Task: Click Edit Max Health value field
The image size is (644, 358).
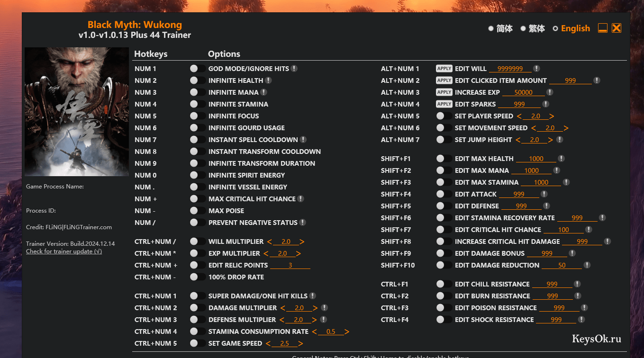Action: click(536, 159)
